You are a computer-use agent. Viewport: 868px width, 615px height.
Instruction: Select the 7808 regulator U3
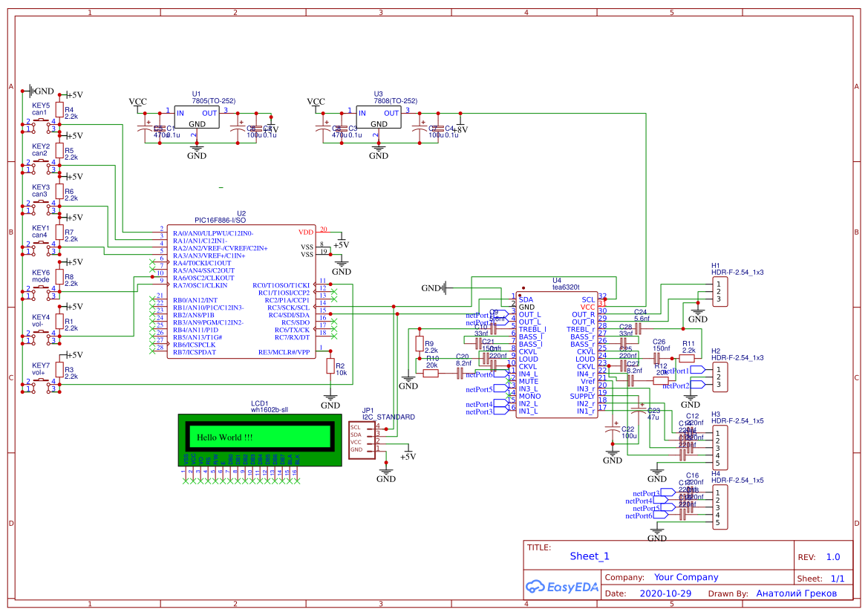379,117
